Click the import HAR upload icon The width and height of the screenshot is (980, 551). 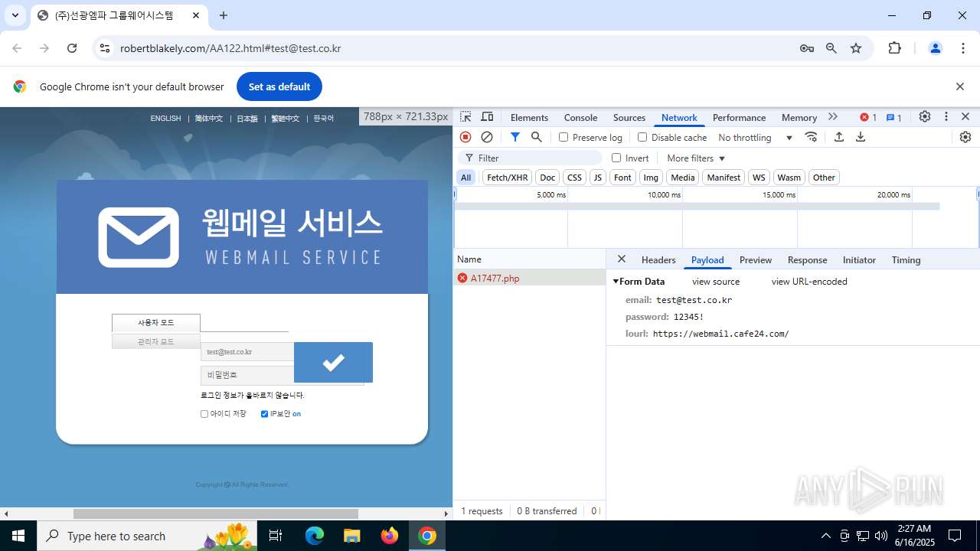click(839, 137)
